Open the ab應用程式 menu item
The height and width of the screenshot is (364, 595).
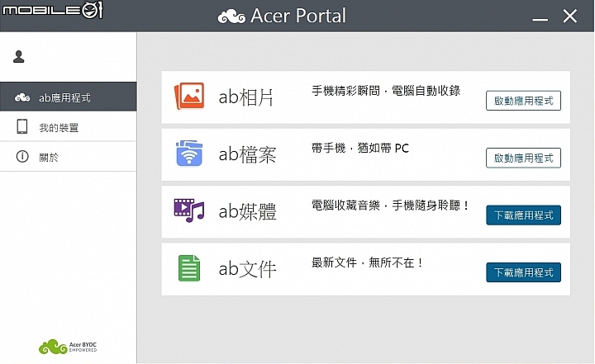[69, 97]
